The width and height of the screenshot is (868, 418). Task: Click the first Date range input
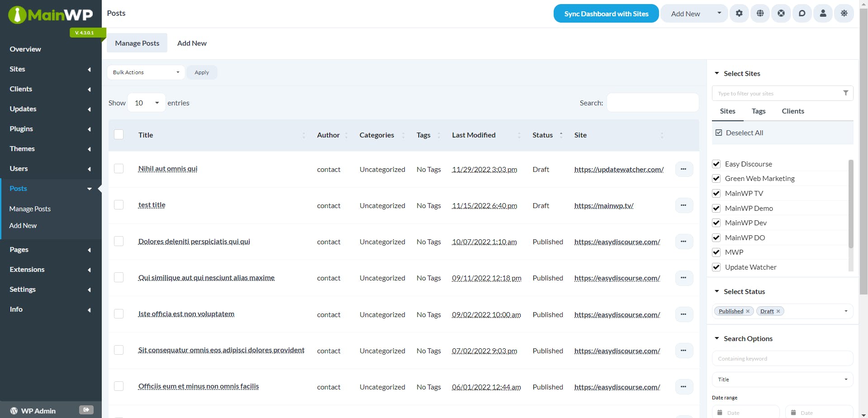click(746, 412)
